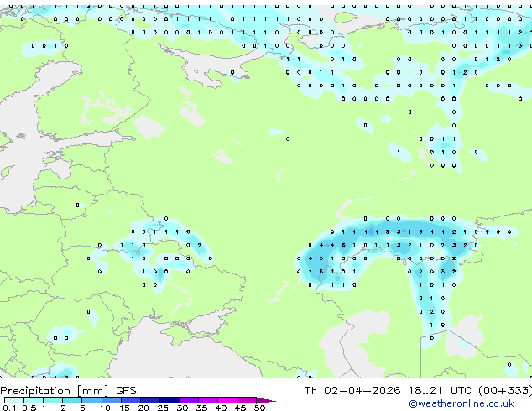Click the '(00+333)' forecast offset text
Viewport: 532px width, 411px height.
(x=505, y=391)
